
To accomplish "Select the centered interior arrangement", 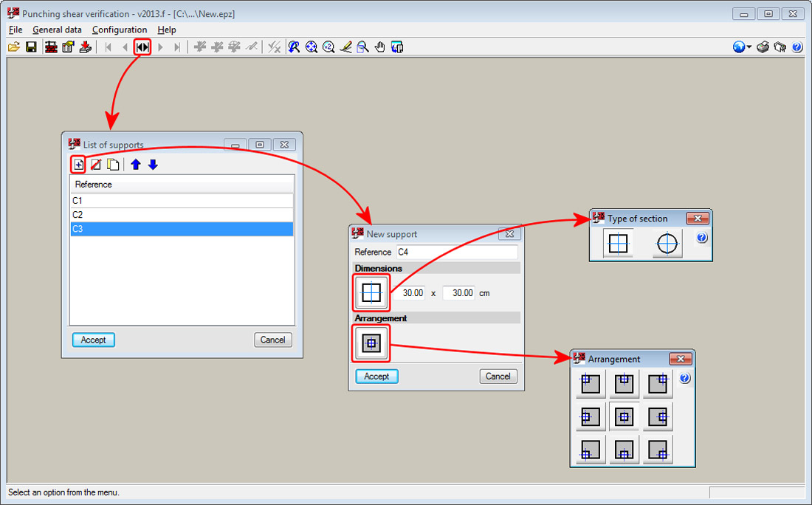I will click(x=624, y=416).
